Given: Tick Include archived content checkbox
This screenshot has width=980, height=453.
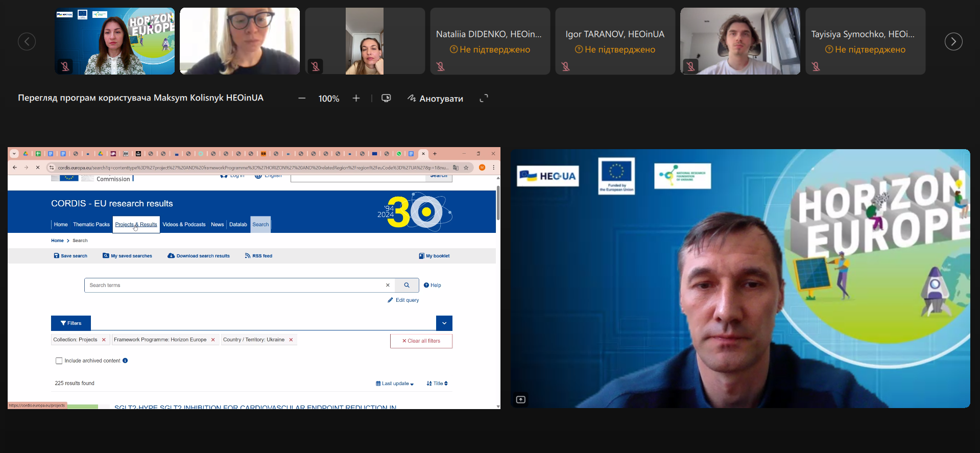Looking at the screenshot, I should pyautogui.click(x=59, y=361).
